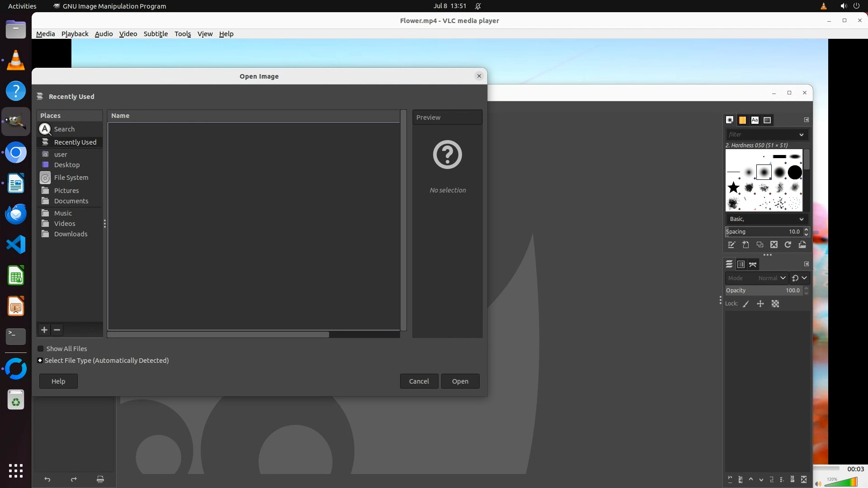Screen dimensions: 868x488
Task: Click the Duplicate brush icon
Action: pyautogui.click(x=760, y=245)
